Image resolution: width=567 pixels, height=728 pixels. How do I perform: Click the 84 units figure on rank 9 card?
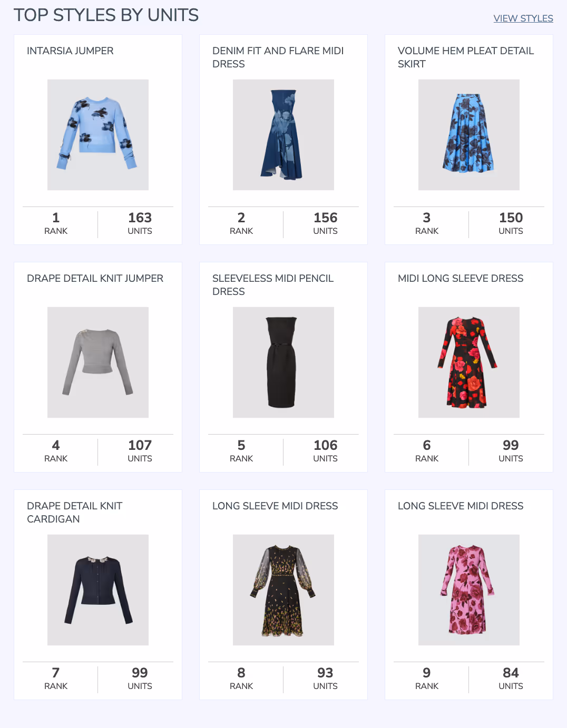511,673
